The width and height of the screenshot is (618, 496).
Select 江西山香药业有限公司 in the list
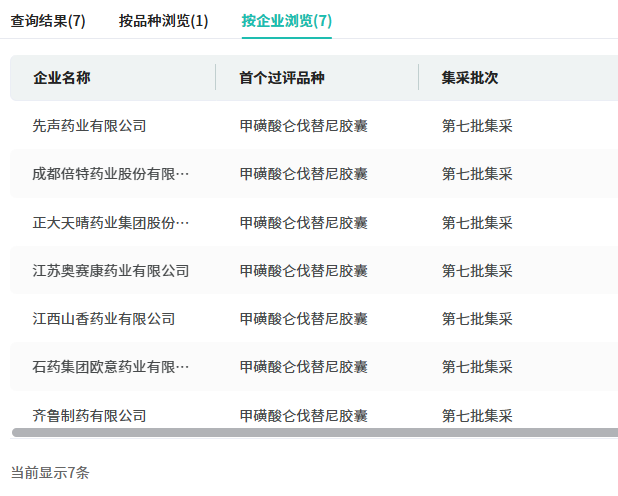click(104, 319)
